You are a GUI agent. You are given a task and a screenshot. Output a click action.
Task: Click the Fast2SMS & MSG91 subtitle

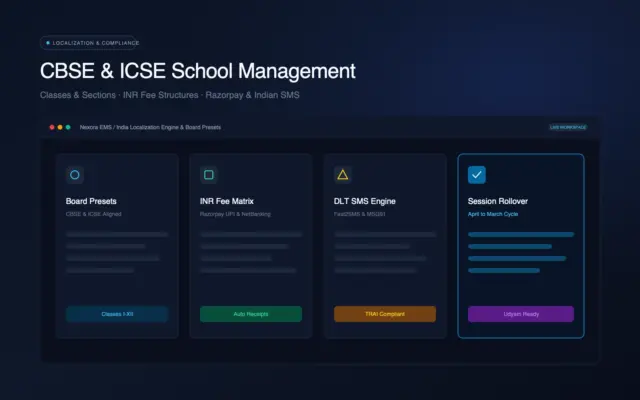pyautogui.click(x=359, y=214)
